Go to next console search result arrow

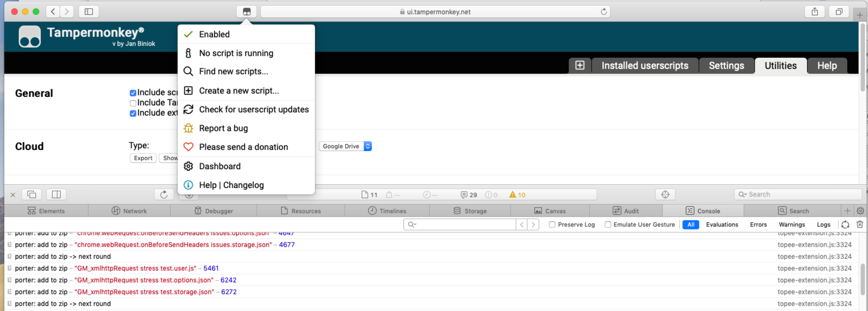[x=533, y=224]
